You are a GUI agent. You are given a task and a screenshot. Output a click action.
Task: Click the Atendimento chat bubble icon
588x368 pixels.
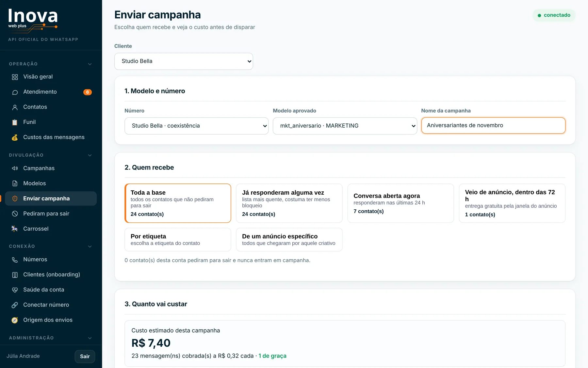tap(15, 92)
